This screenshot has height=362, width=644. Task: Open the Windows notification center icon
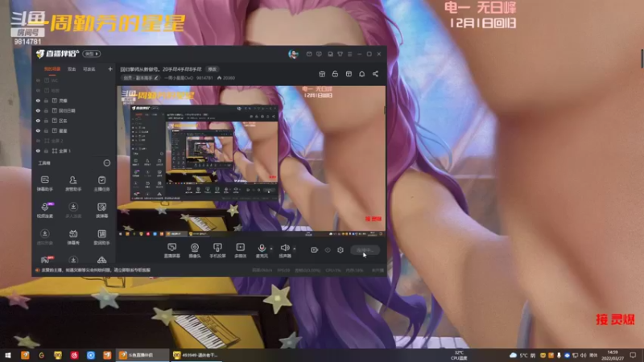click(633, 356)
